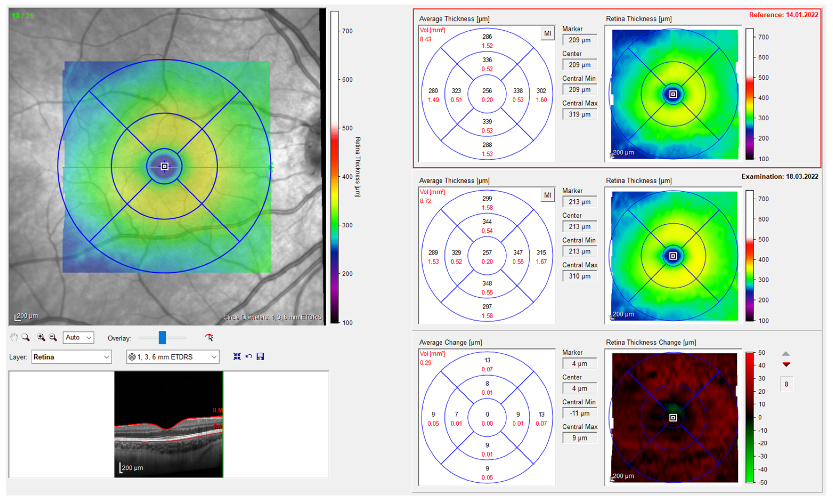Image resolution: width=833 pixels, height=504 pixels.
Task: Click the value 8 input field
Action: [x=787, y=384]
